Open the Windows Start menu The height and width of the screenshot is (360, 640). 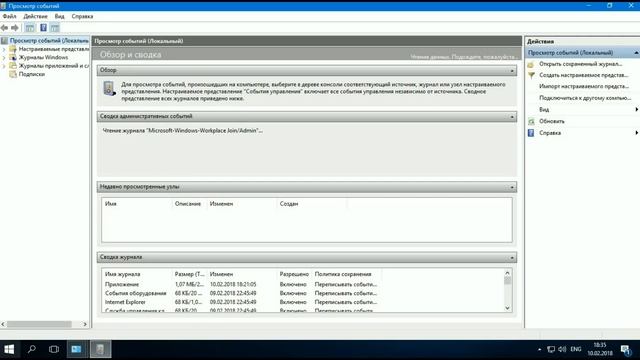click(9, 349)
